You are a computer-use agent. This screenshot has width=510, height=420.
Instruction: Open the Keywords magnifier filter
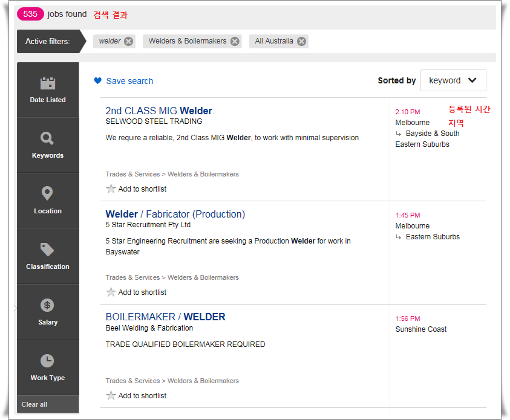click(x=48, y=145)
